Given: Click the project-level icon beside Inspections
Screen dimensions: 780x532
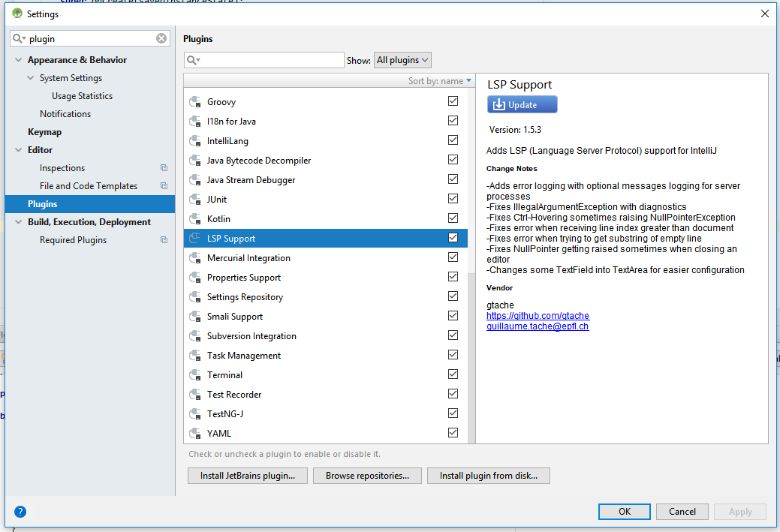Looking at the screenshot, I should tap(164, 168).
